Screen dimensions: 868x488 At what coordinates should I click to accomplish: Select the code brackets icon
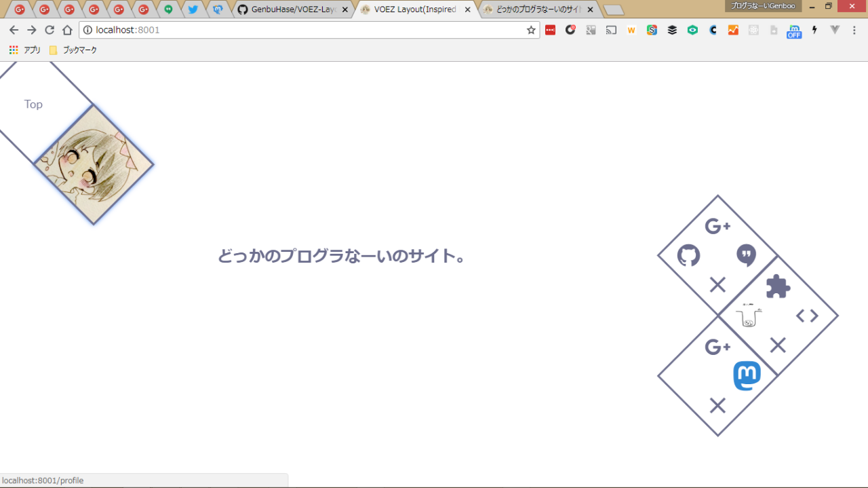coord(807,316)
